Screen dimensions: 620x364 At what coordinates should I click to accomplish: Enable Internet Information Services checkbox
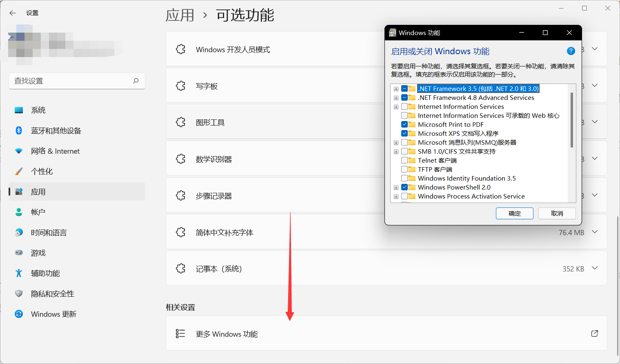(404, 106)
